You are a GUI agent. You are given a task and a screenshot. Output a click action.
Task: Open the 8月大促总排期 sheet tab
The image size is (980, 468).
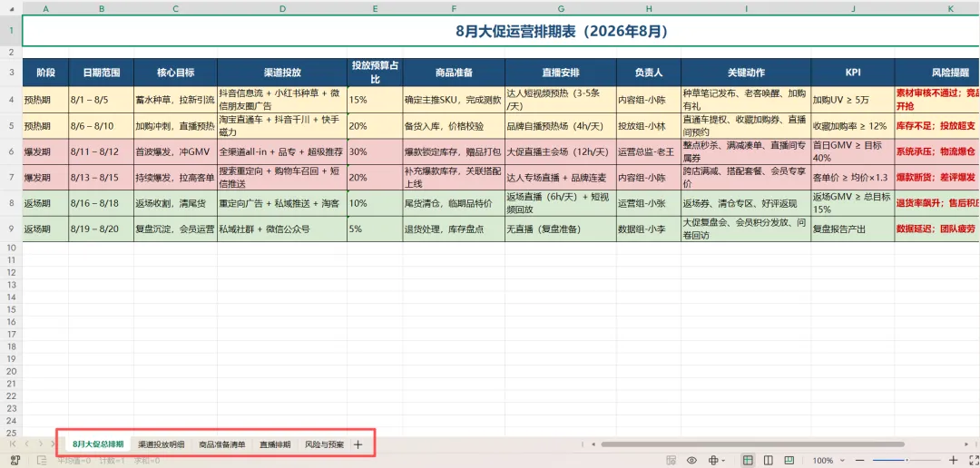tap(97, 445)
